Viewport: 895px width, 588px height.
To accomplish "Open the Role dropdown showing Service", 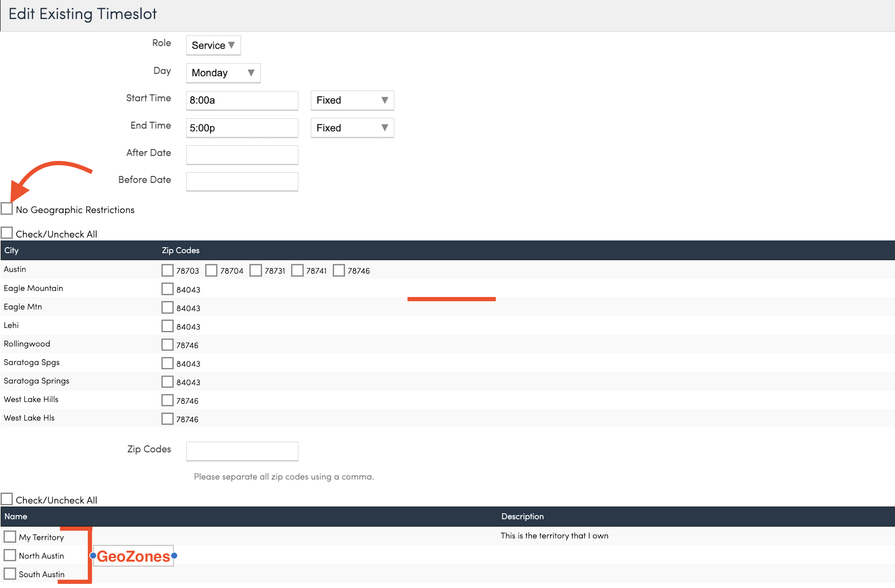I will click(213, 45).
